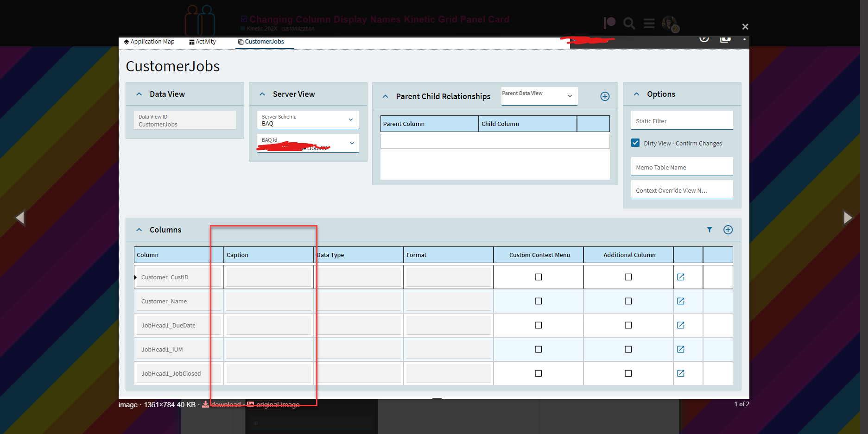The height and width of the screenshot is (434, 868).
Task: Check Additional Column for JobHead1_JobClosed
Action: click(x=628, y=373)
